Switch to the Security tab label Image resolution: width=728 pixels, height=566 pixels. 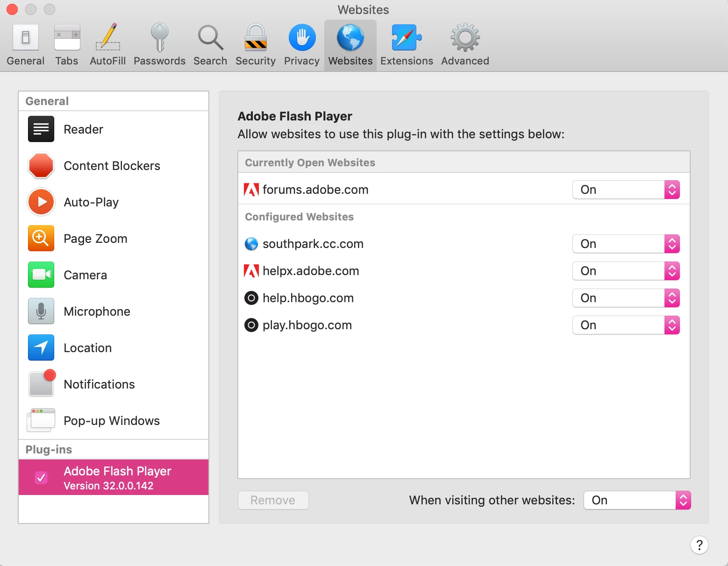tap(256, 61)
